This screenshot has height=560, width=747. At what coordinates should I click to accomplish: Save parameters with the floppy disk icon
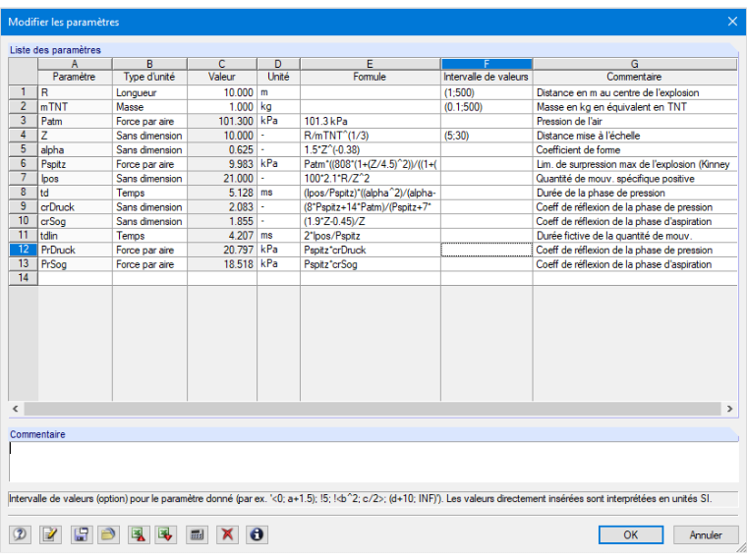pyautogui.click(x=81, y=534)
